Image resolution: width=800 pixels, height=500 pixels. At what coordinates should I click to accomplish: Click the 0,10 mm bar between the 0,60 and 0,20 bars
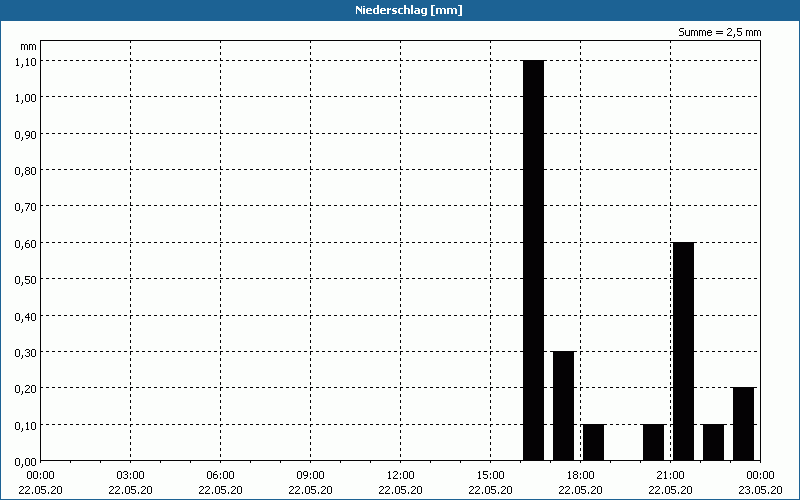click(714, 442)
